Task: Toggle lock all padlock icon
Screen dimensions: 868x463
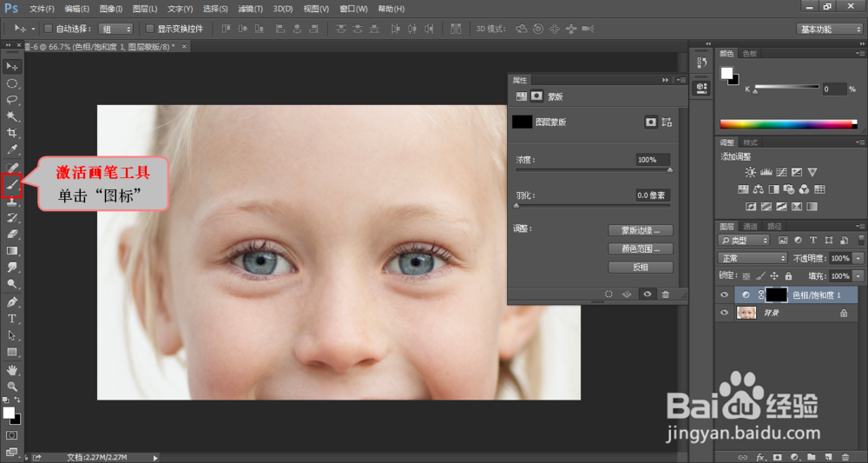Action: 788,276
